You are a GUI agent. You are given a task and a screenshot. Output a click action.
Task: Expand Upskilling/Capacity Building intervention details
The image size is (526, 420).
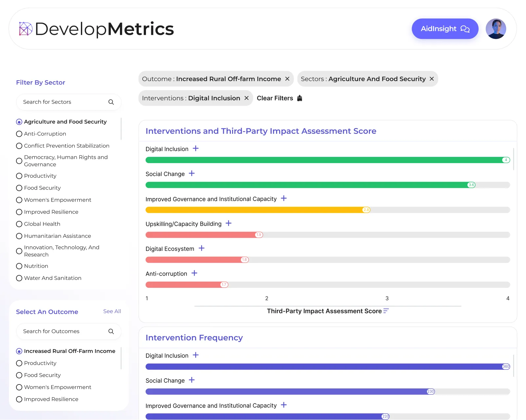228,223
